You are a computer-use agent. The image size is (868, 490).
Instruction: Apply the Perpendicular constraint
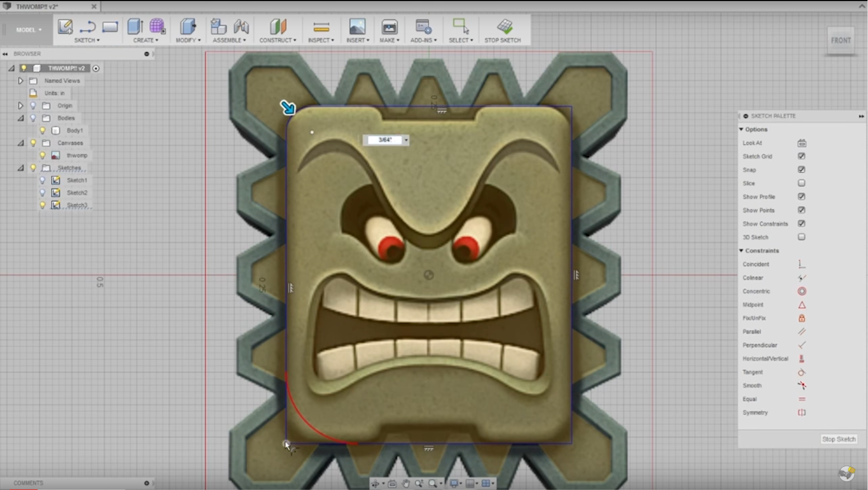point(802,345)
